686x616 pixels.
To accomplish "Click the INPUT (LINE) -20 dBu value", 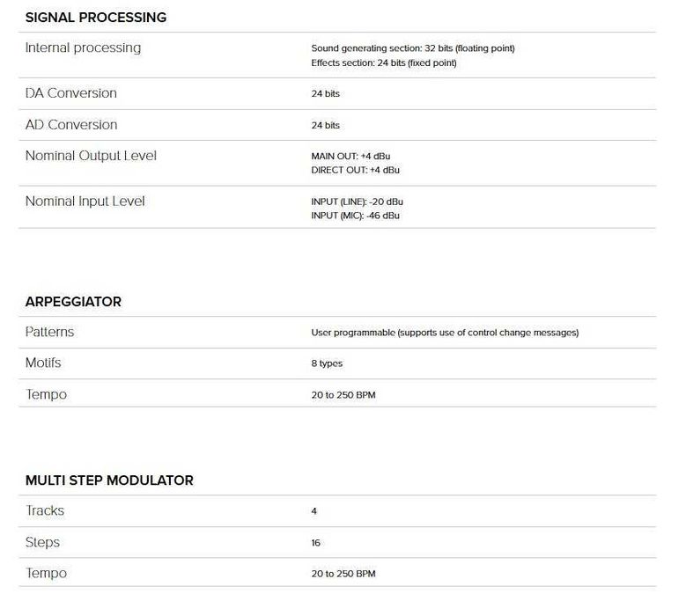I will point(357,202).
